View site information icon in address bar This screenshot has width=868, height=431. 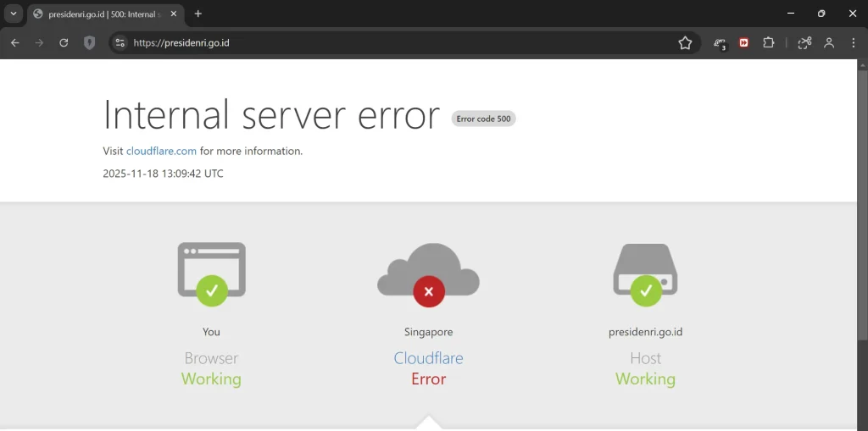pyautogui.click(x=120, y=42)
